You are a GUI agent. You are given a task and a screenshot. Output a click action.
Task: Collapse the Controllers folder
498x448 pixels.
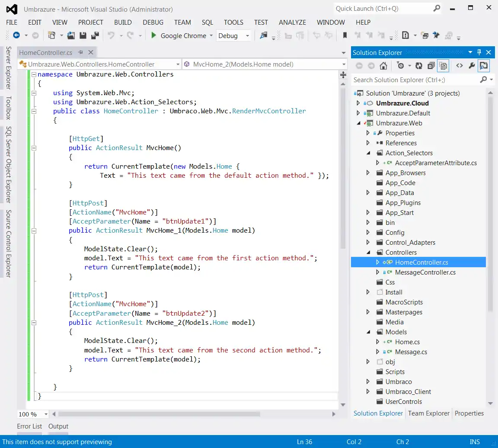(x=368, y=252)
